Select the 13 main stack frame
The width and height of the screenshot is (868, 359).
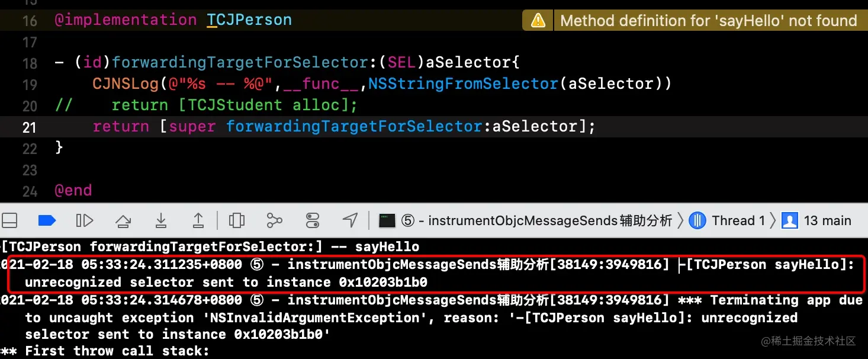[x=816, y=221]
